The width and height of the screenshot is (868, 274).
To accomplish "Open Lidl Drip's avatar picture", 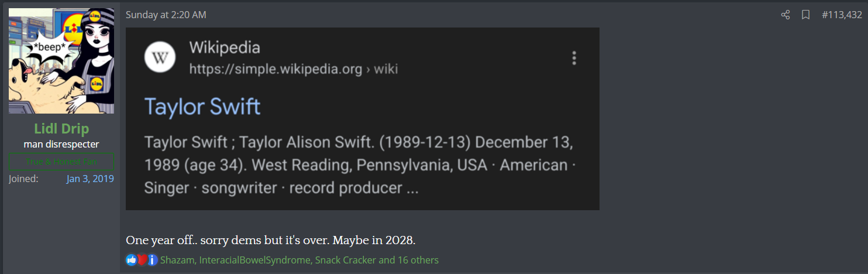I will coord(61,61).
